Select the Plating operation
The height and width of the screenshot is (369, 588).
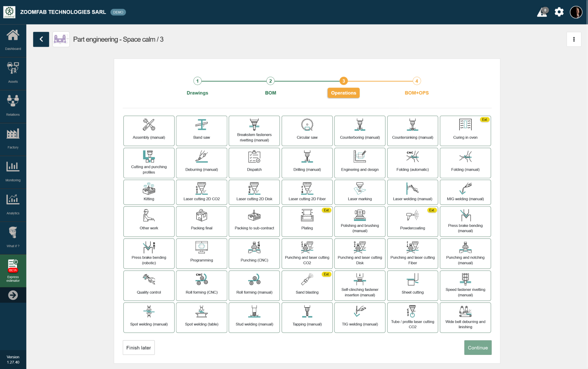(307, 222)
